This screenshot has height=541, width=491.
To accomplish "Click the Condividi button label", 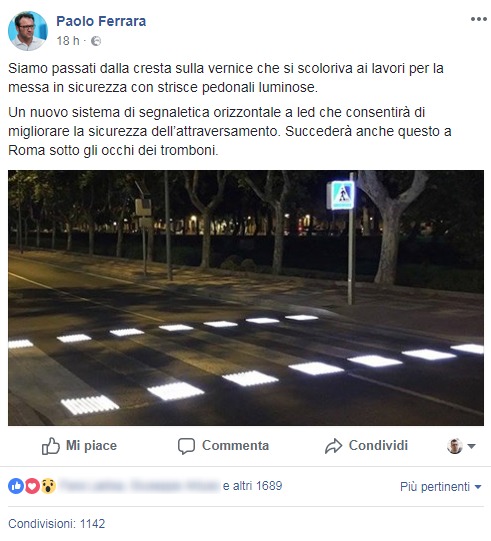I will (378, 445).
